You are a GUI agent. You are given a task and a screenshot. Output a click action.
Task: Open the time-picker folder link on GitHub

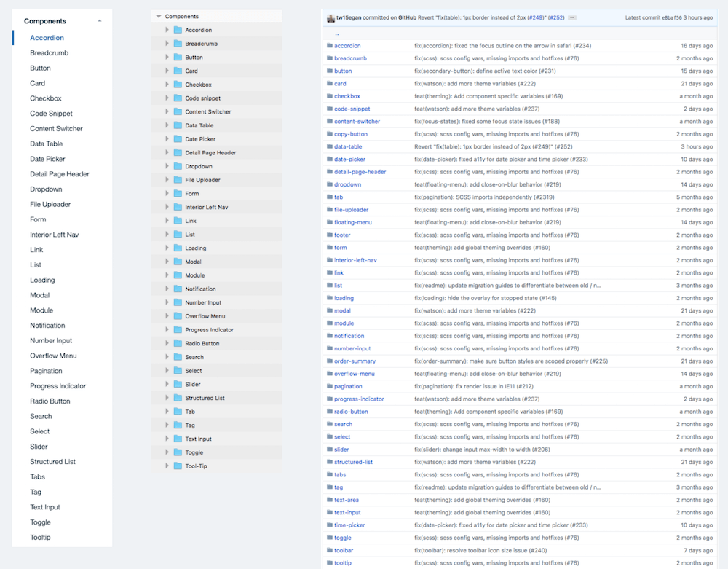349,525
